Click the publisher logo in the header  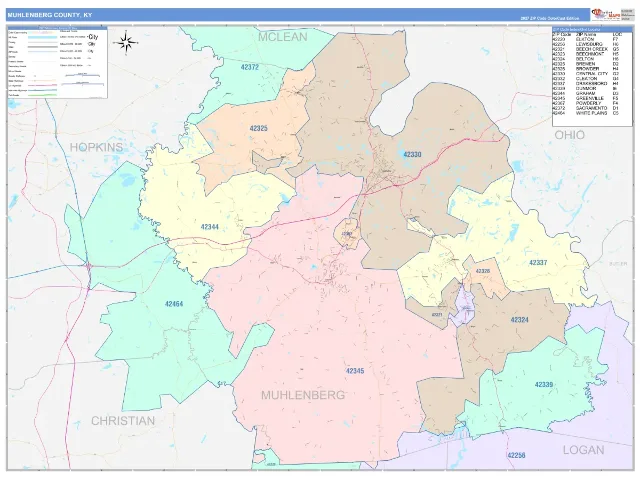click(606, 15)
